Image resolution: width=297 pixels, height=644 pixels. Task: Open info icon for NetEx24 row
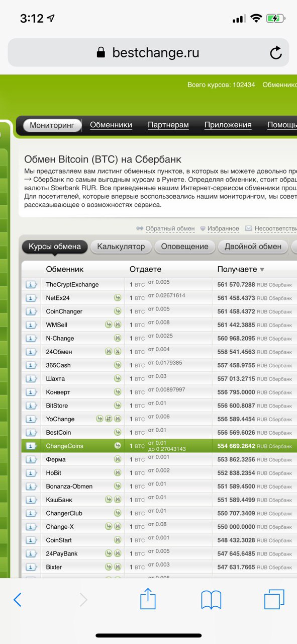click(x=32, y=298)
